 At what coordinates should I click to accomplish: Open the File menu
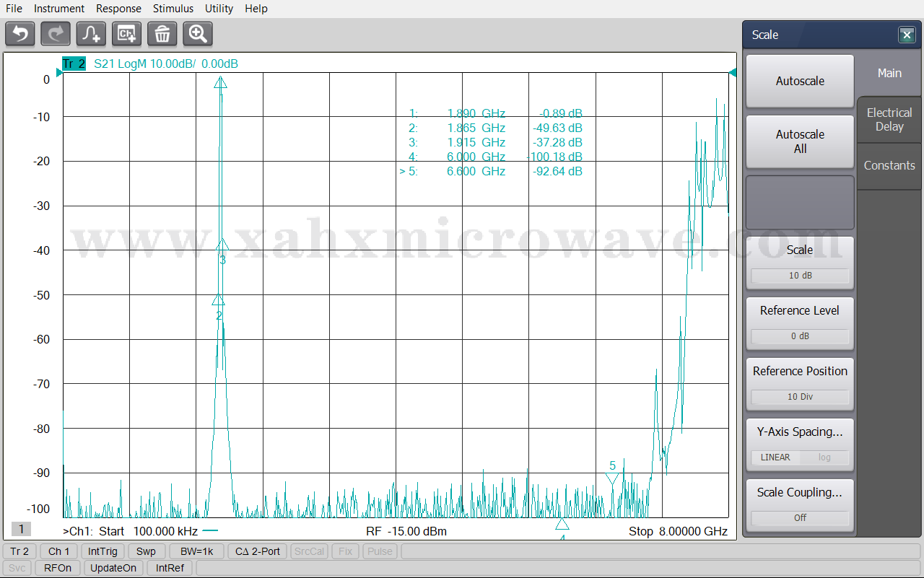14,9
